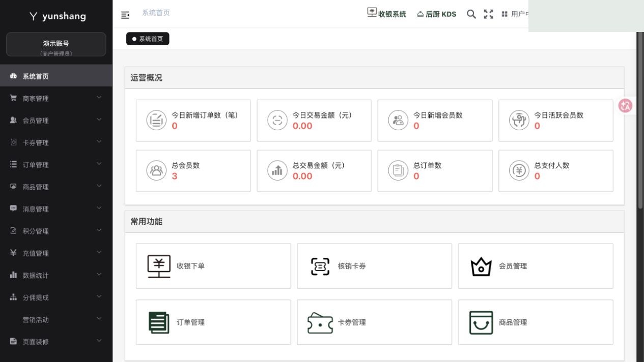
Task: Expand 订单管理 sidebar chevron
Action: 99,164
